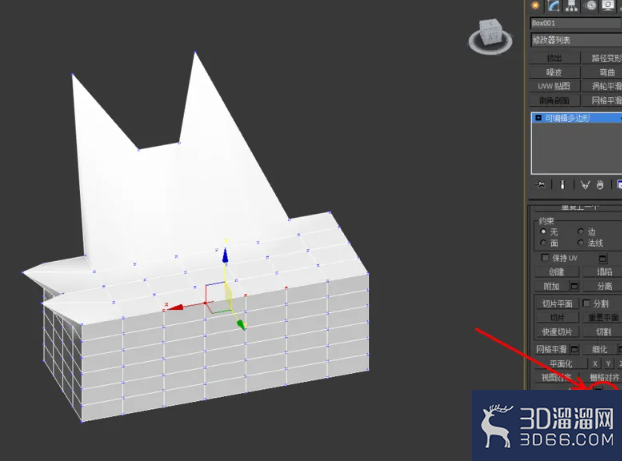Click the 切片 button
Viewport: 622px width, 461px height.
pyautogui.click(x=557, y=318)
